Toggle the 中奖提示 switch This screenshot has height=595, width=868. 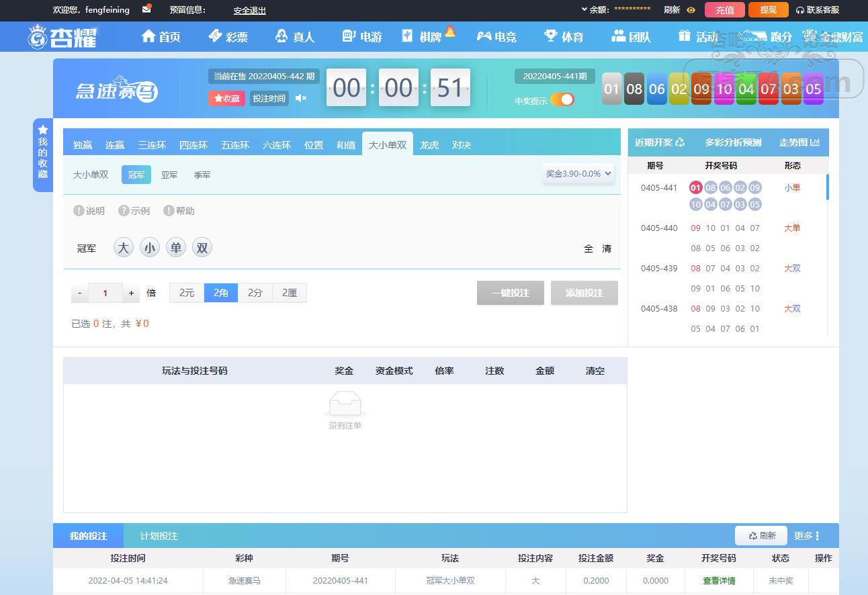click(562, 100)
